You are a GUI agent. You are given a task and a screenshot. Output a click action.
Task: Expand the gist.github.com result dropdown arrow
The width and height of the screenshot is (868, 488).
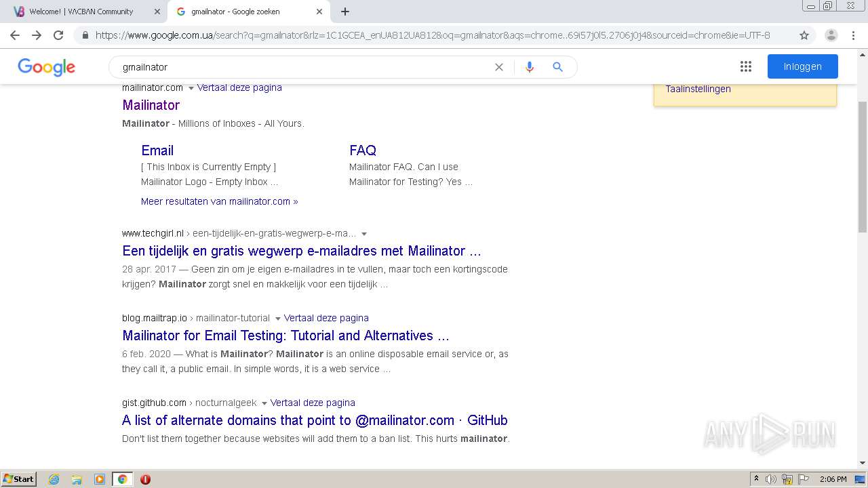click(x=264, y=403)
